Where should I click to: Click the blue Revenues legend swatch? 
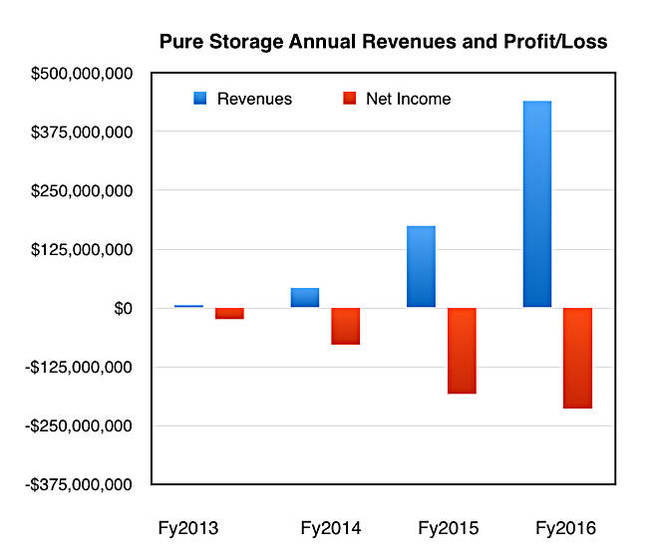[x=200, y=98]
